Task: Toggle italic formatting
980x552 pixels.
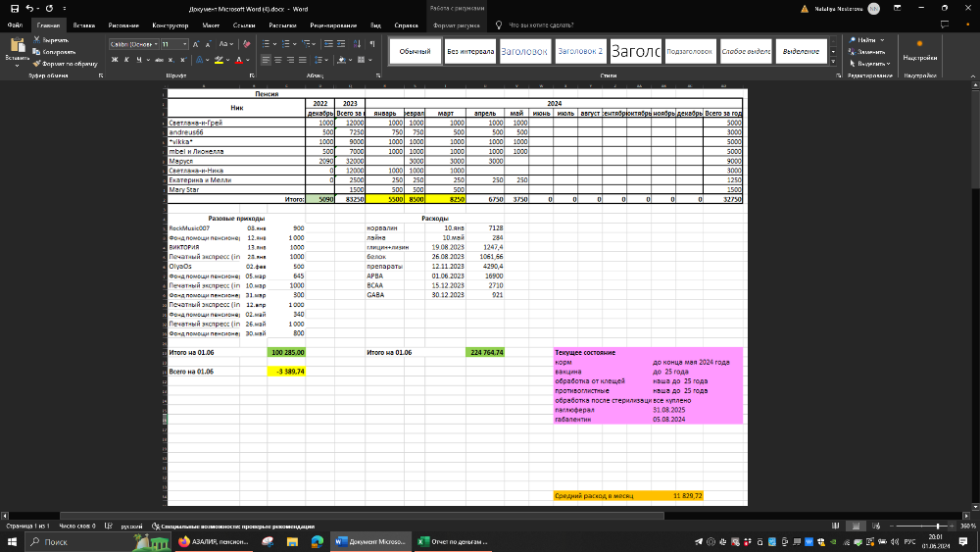Action: point(127,61)
